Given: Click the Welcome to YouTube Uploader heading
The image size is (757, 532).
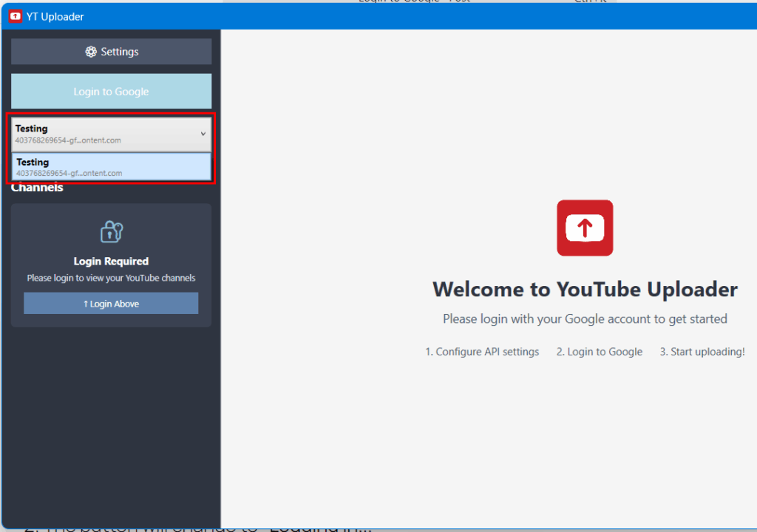Looking at the screenshot, I should pos(584,289).
